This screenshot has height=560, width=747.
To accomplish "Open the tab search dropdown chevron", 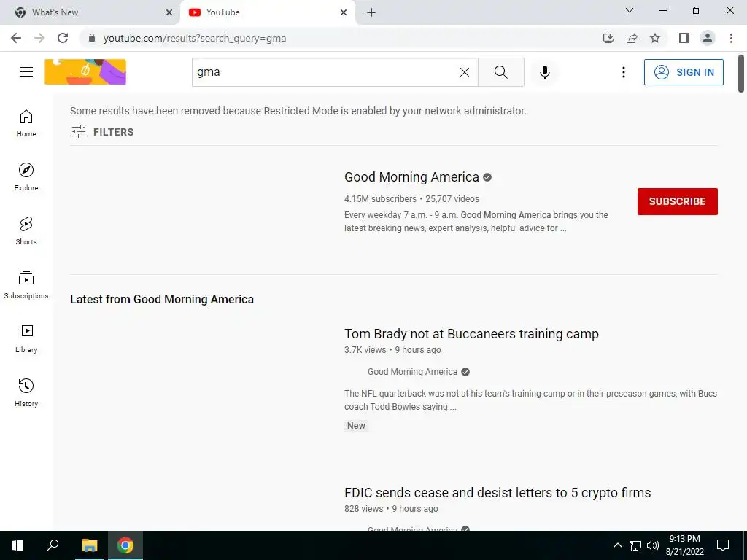I will (630, 10).
